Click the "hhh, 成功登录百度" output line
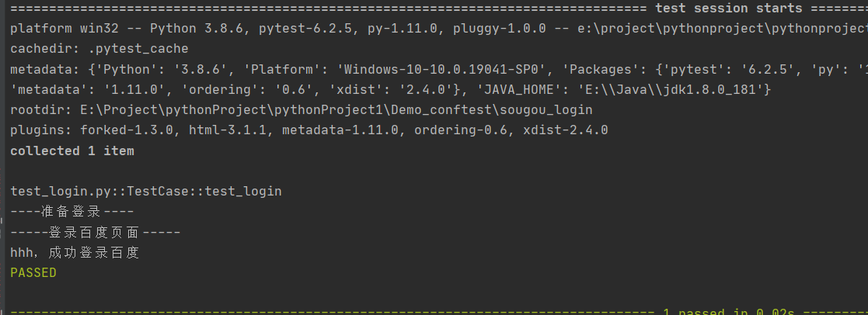This screenshot has width=868, height=315. [x=75, y=252]
